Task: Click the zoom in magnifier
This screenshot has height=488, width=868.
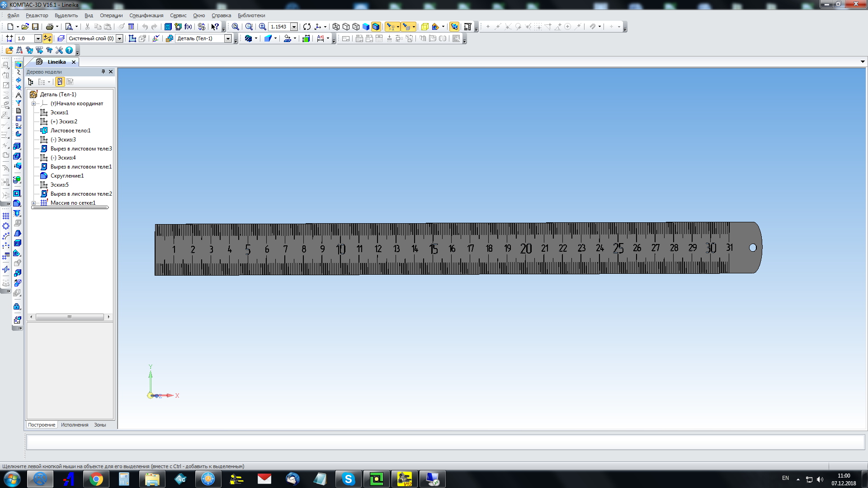Action: [x=263, y=27]
